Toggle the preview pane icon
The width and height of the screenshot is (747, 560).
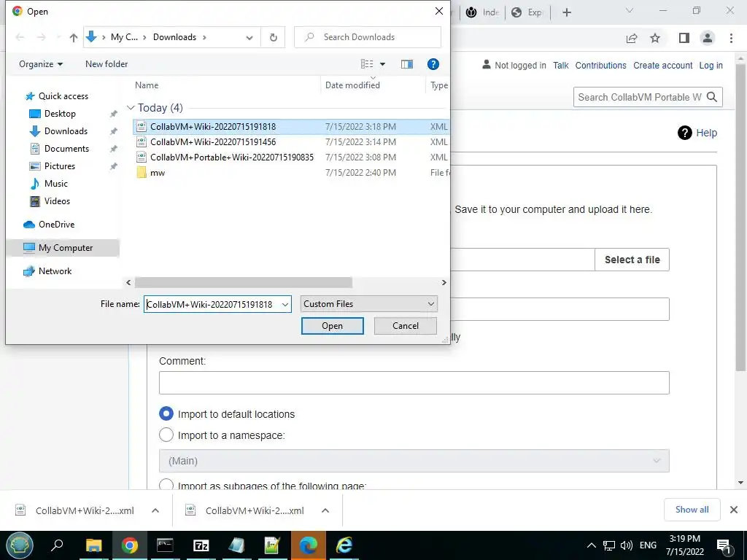tap(407, 64)
